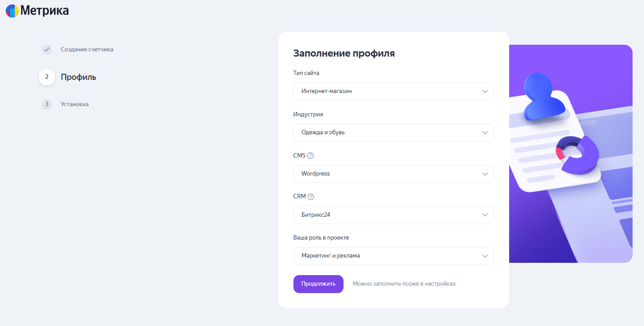This screenshot has width=644, height=326.
Task: Click the blue user avatar illustration
Action: point(542,97)
